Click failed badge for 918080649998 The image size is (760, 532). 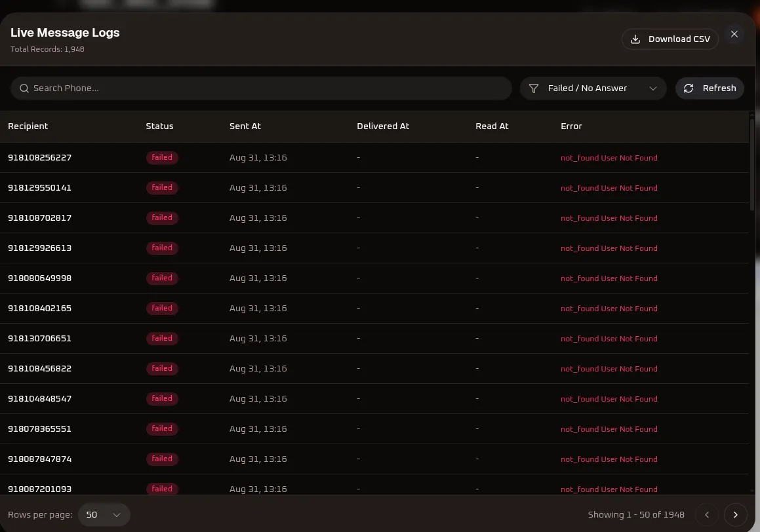point(162,278)
